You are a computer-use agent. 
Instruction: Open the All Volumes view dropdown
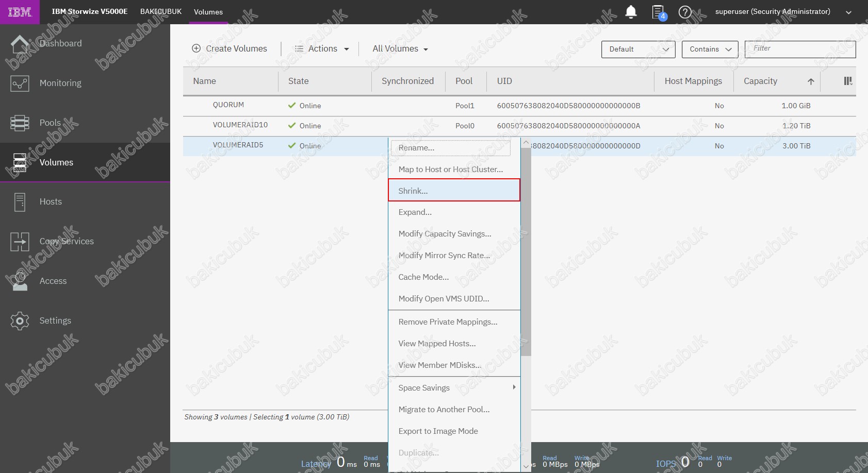coord(400,49)
